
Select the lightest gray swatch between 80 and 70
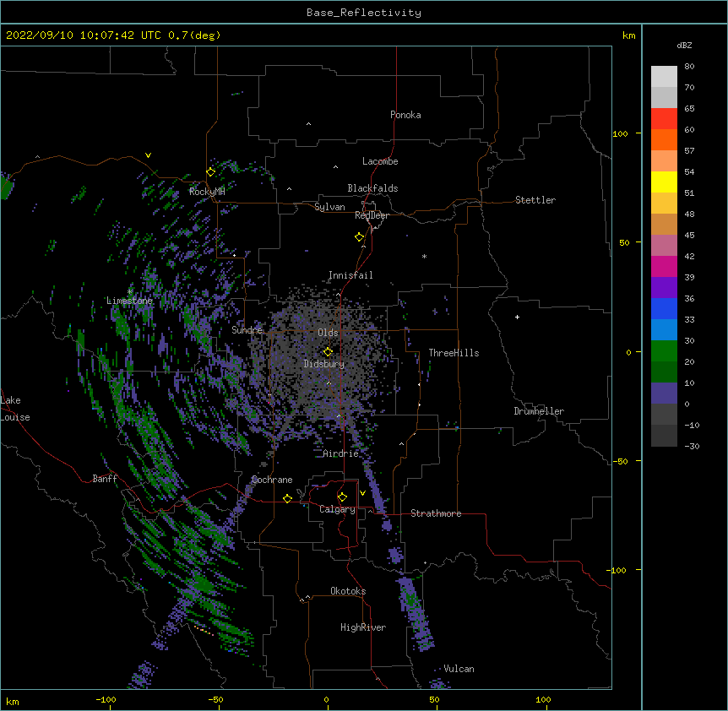(664, 77)
